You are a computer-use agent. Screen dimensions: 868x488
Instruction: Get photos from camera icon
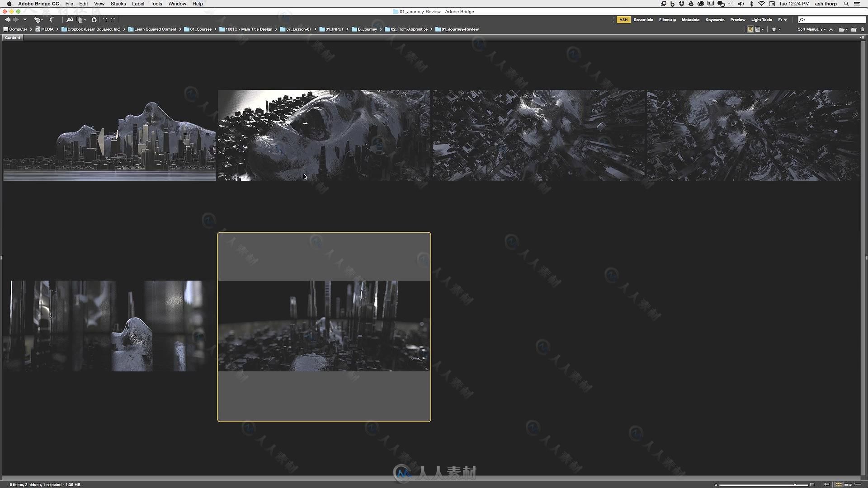pyautogui.click(x=69, y=20)
